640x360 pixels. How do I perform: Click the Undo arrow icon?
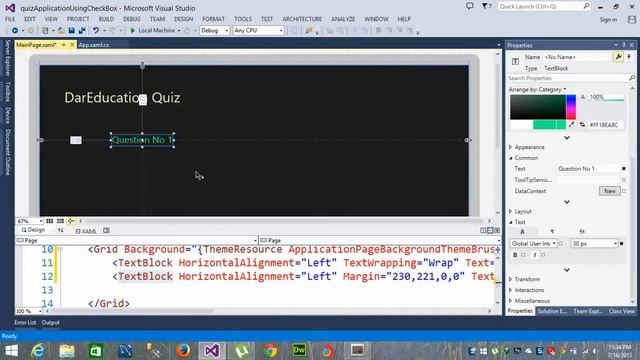click(96, 31)
